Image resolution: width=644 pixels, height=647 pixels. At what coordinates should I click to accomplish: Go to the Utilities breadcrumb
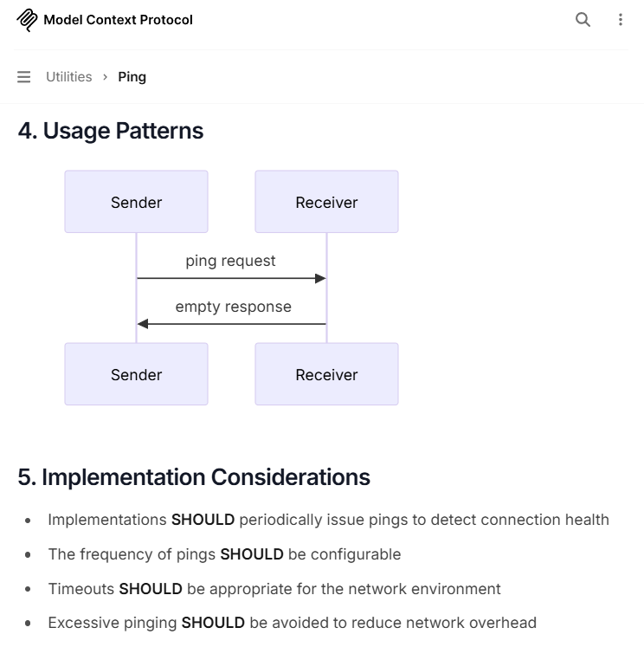pos(68,77)
